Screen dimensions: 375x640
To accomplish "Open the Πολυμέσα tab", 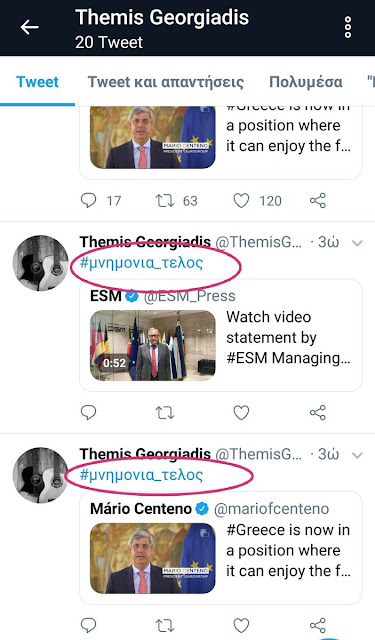I will tap(306, 82).
